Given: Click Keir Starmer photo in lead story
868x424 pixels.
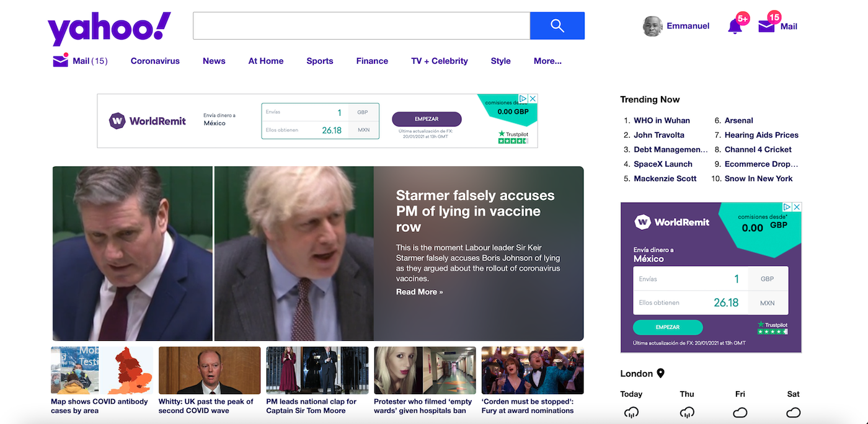Looking at the screenshot, I should click(x=133, y=254).
